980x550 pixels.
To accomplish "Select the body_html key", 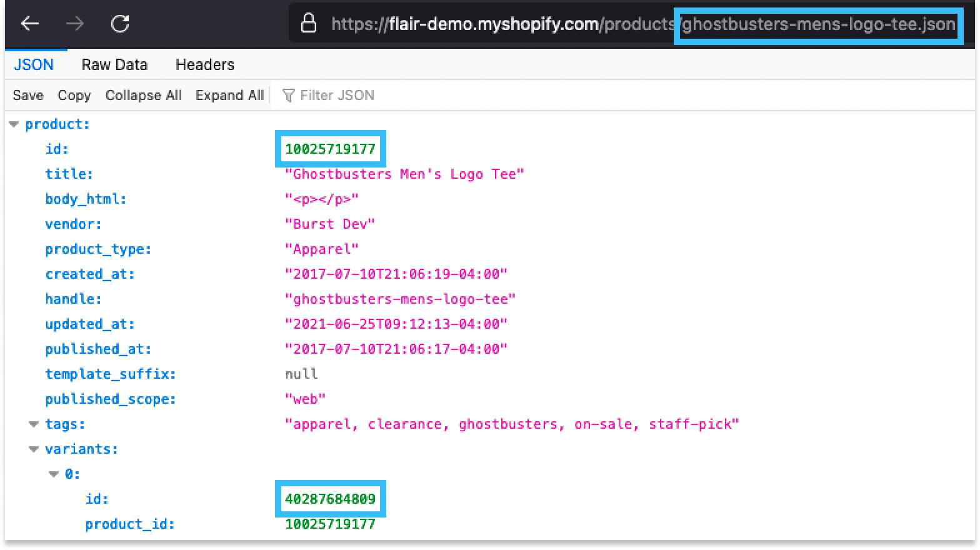I will click(x=86, y=199).
